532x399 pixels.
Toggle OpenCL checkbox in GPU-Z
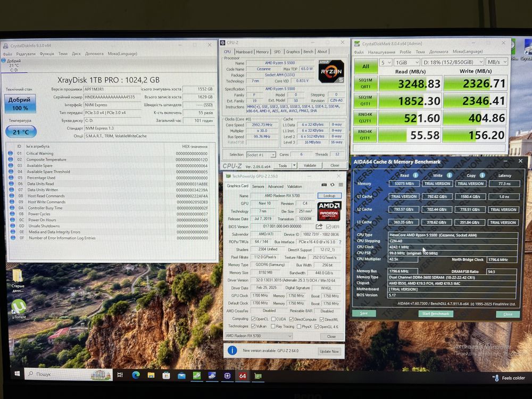(253, 319)
